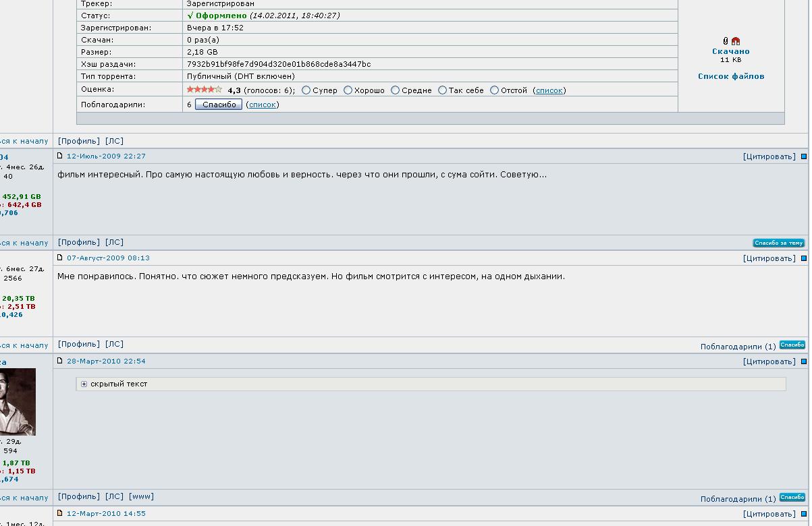812x526 pixels.
Task: Click post icon next to 12-Июль-2009 22:27
Action: pyautogui.click(x=59, y=156)
